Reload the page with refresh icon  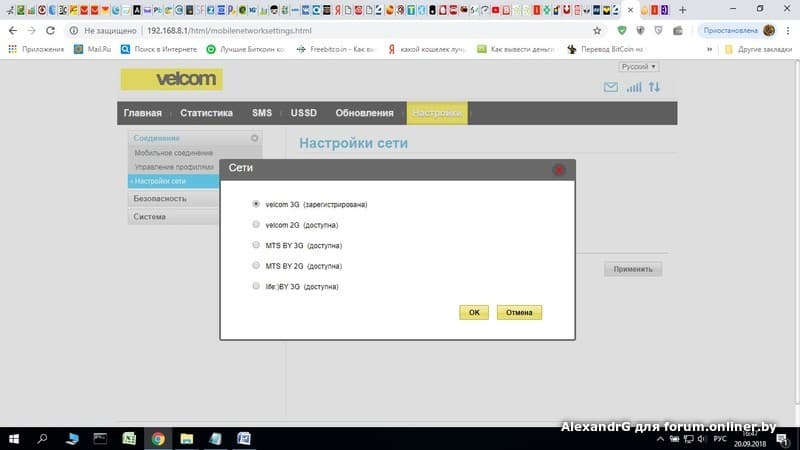click(50, 31)
